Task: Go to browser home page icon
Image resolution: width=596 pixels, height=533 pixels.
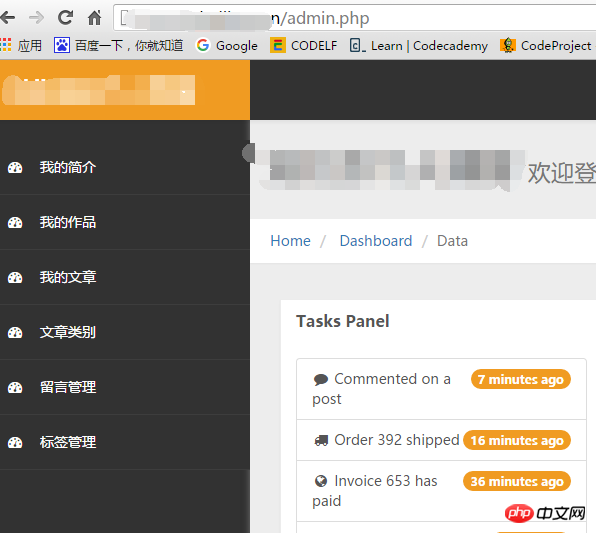Action: click(95, 17)
